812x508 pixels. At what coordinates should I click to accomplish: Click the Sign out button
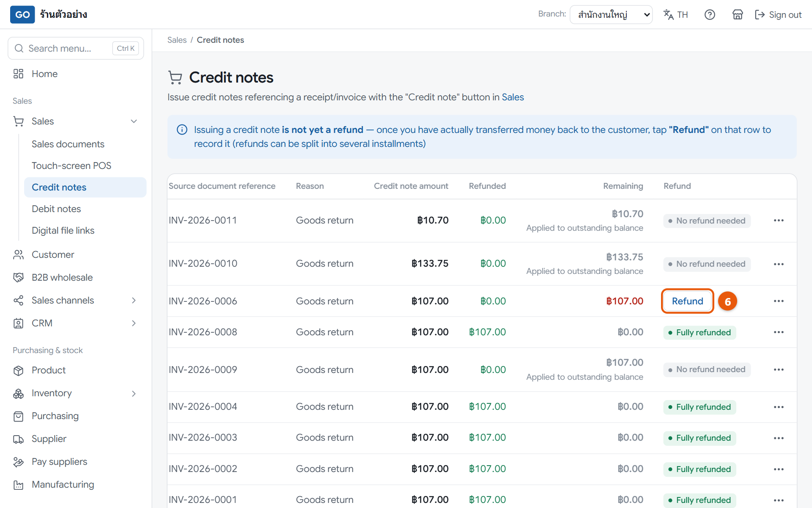click(778, 15)
